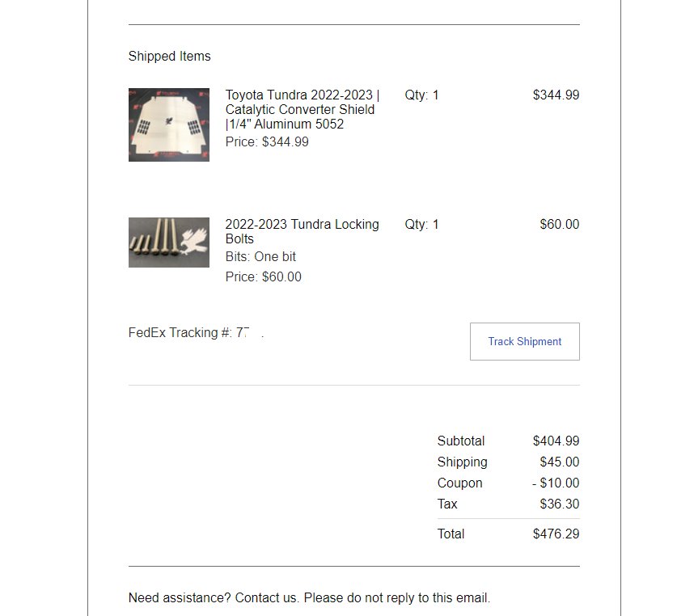Click the Subtotal amount $404.99
694x616 pixels.
(556, 441)
